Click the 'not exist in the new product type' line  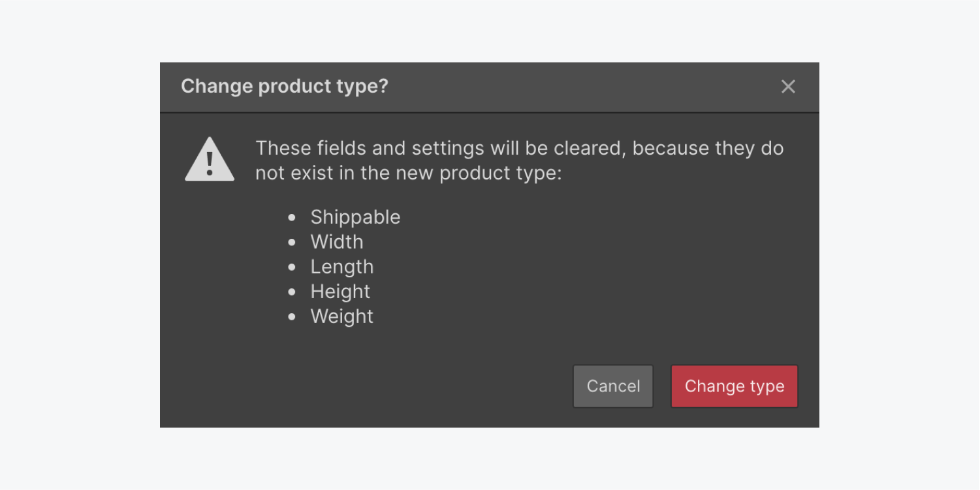(x=408, y=174)
